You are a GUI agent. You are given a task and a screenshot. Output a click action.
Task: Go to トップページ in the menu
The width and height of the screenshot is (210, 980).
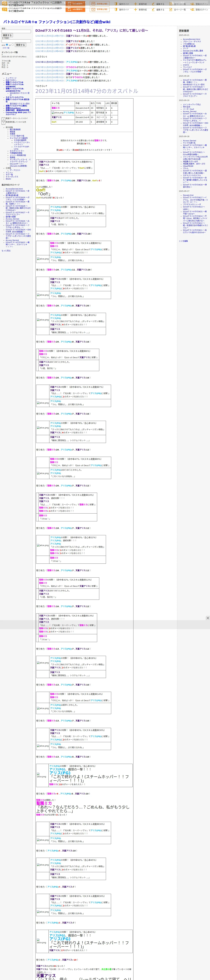point(11,78)
